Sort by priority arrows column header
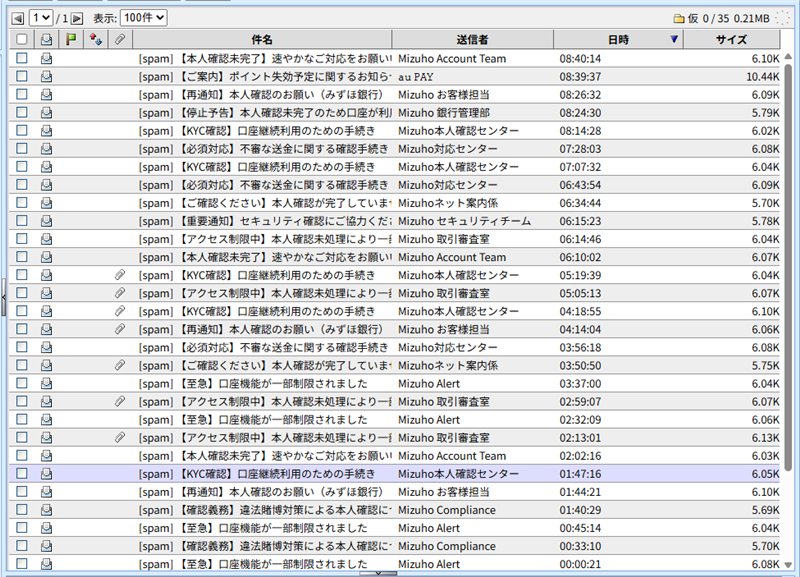Screen dimensions: 800x577 coord(95,39)
